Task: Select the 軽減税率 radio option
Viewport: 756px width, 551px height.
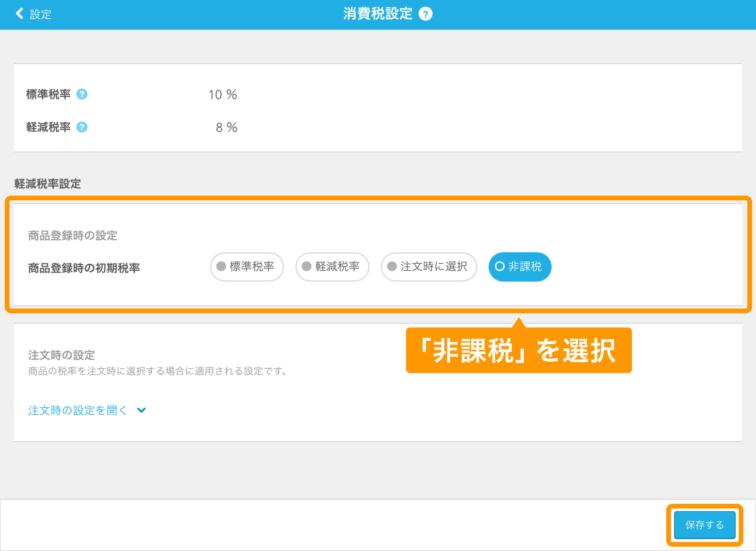Action: tap(332, 267)
